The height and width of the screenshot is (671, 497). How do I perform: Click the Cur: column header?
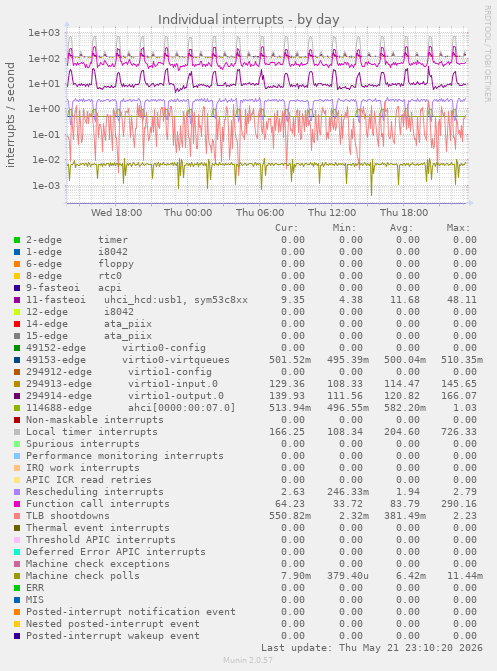tap(286, 228)
